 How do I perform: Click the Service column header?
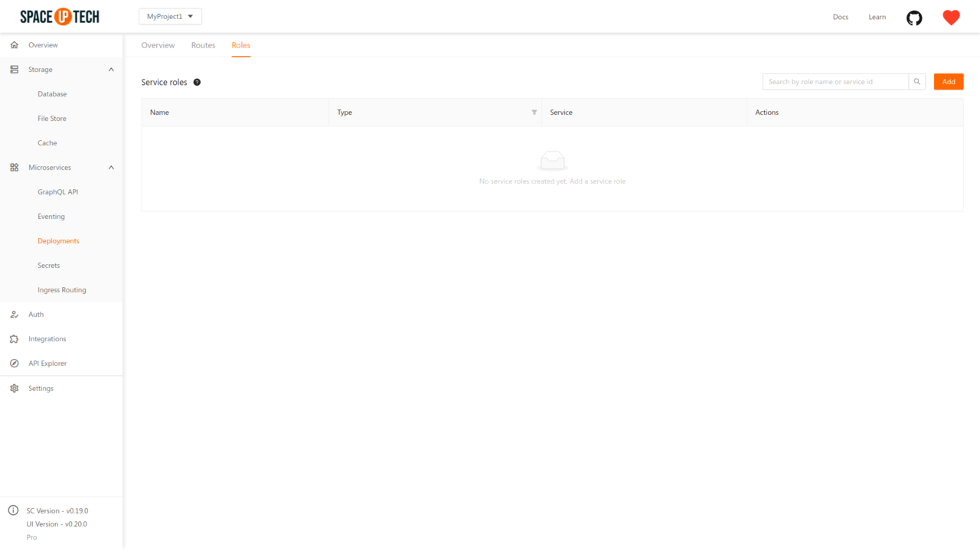pyautogui.click(x=644, y=112)
